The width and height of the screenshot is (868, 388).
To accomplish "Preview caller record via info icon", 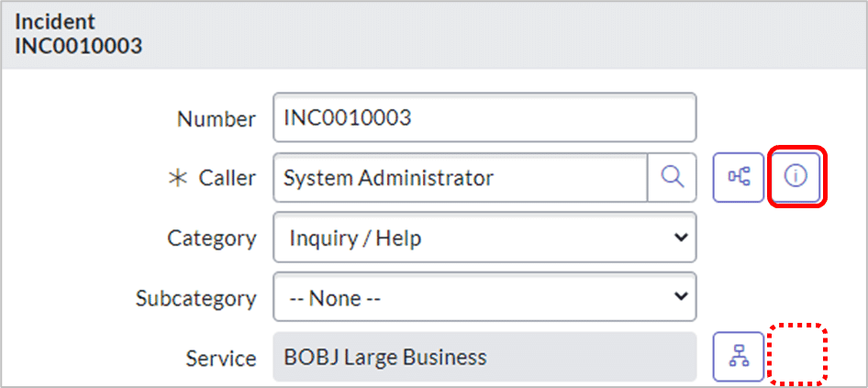I will [x=796, y=177].
